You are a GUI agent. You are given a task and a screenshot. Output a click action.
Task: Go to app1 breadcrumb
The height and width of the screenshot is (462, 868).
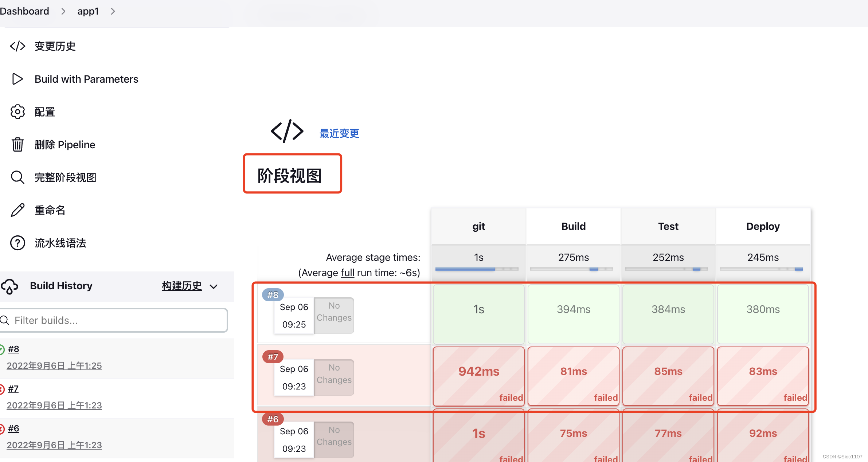[x=88, y=11]
